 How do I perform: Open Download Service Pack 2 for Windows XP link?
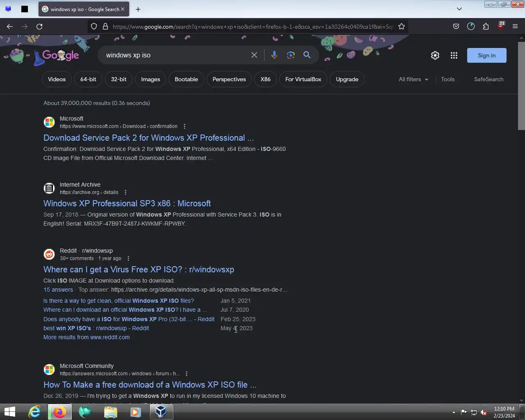pyautogui.click(x=148, y=138)
